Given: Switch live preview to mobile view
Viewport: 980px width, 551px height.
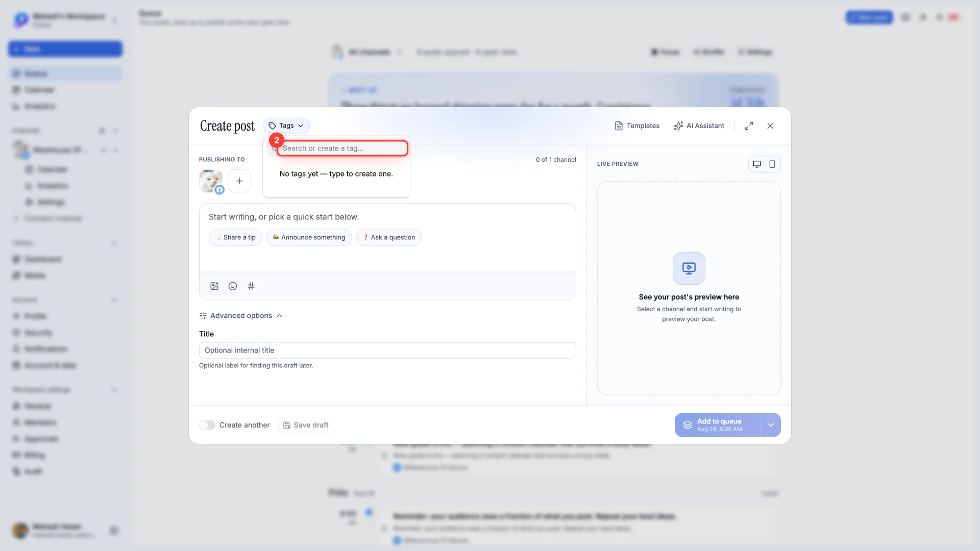Looking at the screenshot, I should tap(772, 164).
